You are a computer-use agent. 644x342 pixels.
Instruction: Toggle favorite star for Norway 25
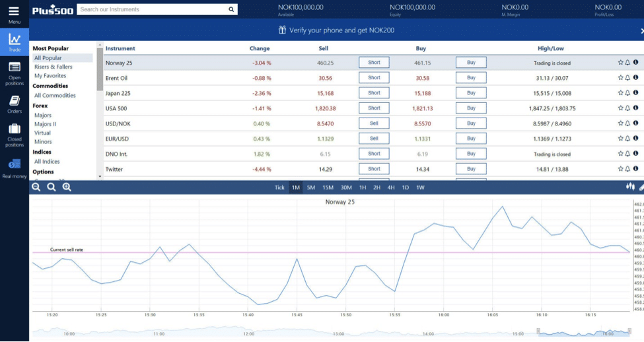tap(620, 63)
